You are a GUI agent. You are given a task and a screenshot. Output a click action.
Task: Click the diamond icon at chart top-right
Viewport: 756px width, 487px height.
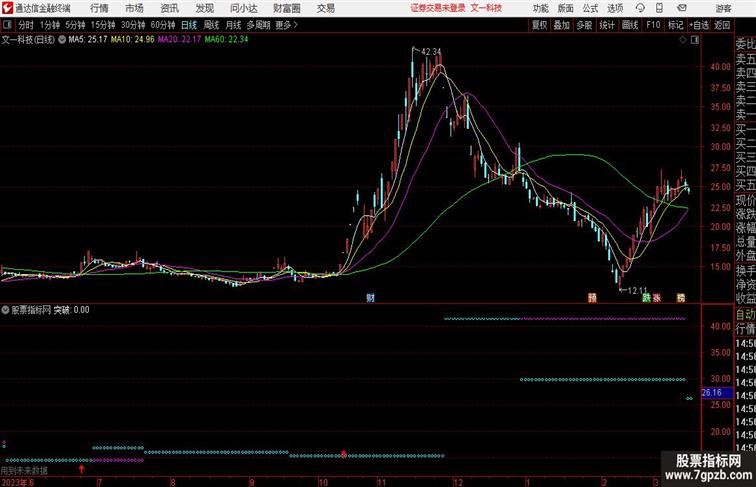[x=683, y=40]
